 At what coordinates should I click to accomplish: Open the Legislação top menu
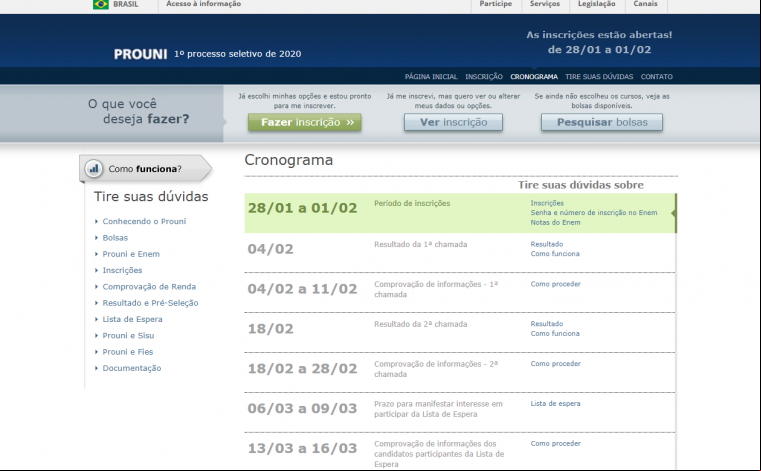(596, 4)
